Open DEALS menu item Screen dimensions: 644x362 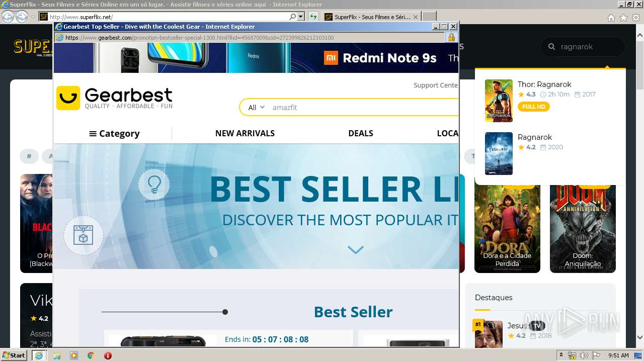click(361, 133)
